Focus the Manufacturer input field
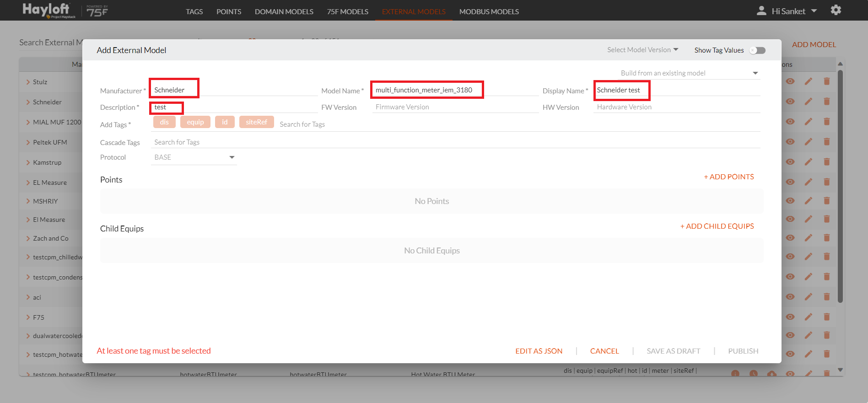The image size is (868, 403). [x=234, y=90]
